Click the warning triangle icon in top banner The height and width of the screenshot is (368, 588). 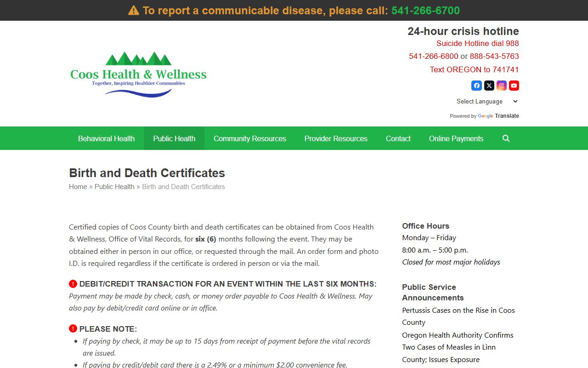(x=134, y=11)
